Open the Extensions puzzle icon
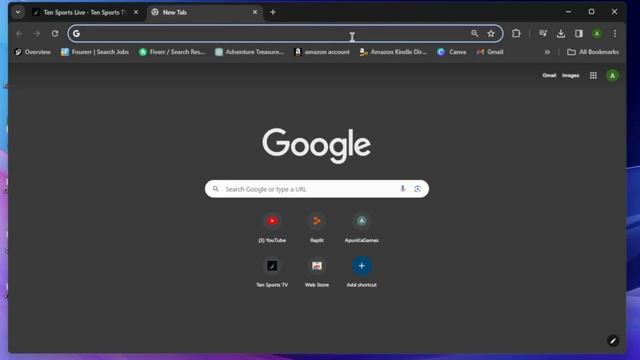Screen dimensions: 640x360 (x=516, y=33)
